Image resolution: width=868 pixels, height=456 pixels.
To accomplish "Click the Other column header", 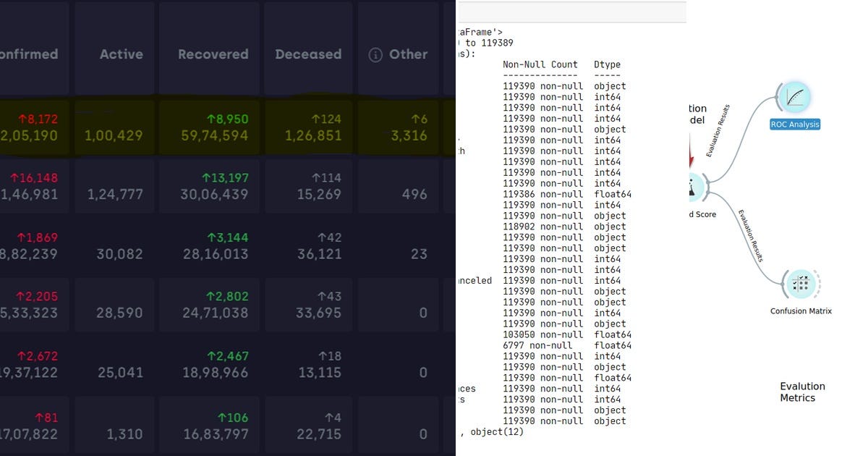I will coord(407,54).
